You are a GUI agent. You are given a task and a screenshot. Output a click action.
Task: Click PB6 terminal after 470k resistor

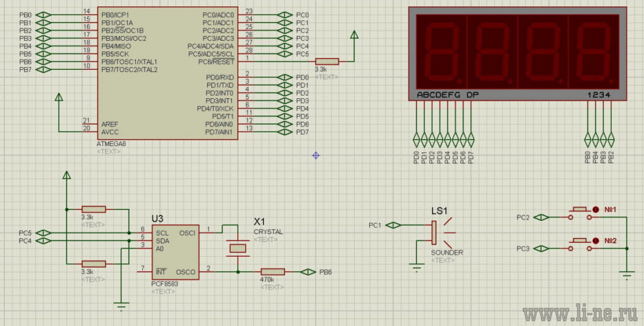tap(308, 272)
